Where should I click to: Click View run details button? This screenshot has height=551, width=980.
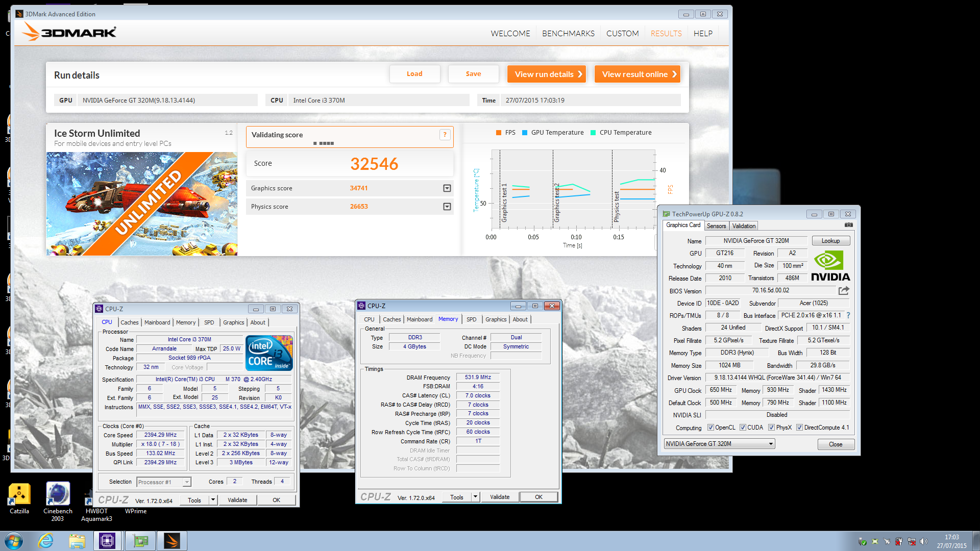coord(547,74)
